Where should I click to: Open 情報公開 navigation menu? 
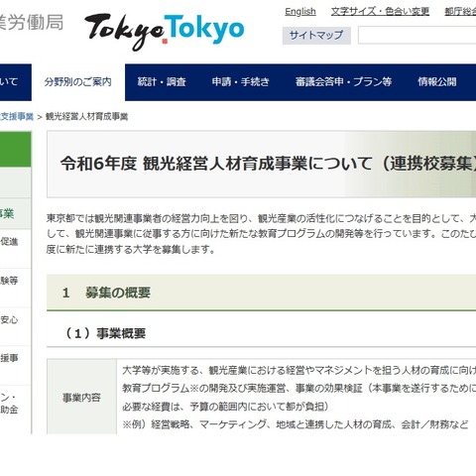[x=437, y=82]
